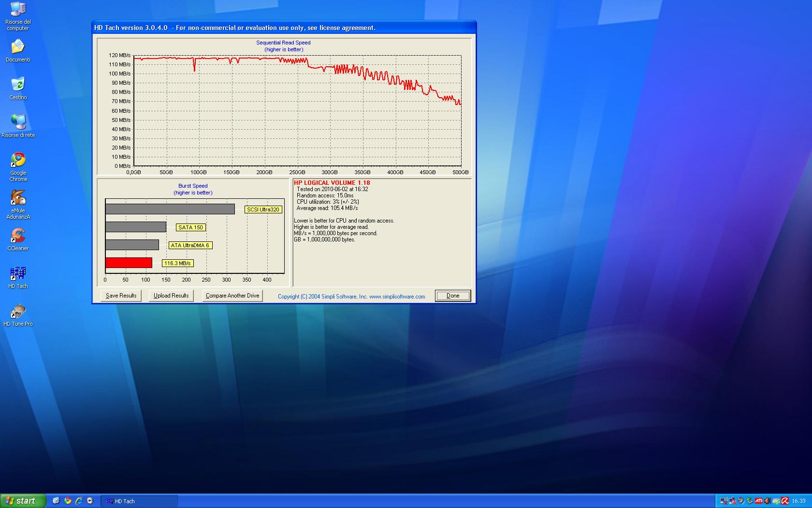Click the Burst Speed chart title

pos(193,186)
